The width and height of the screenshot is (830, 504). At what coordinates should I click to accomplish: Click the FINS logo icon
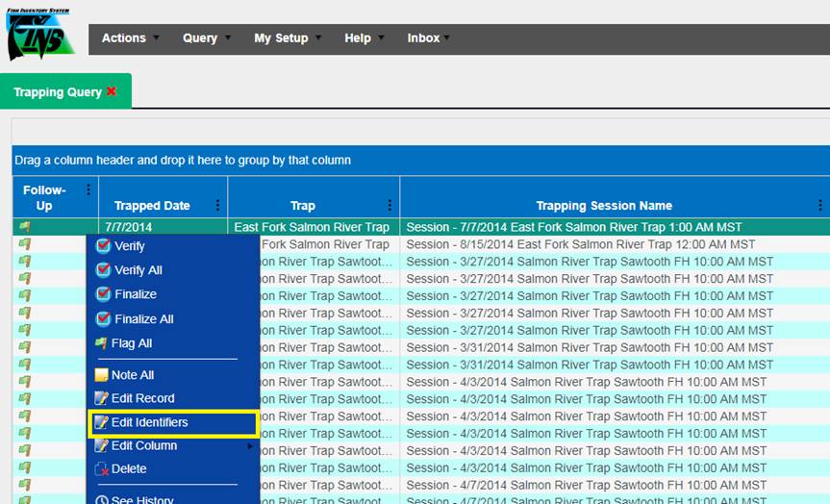point(39,36)
